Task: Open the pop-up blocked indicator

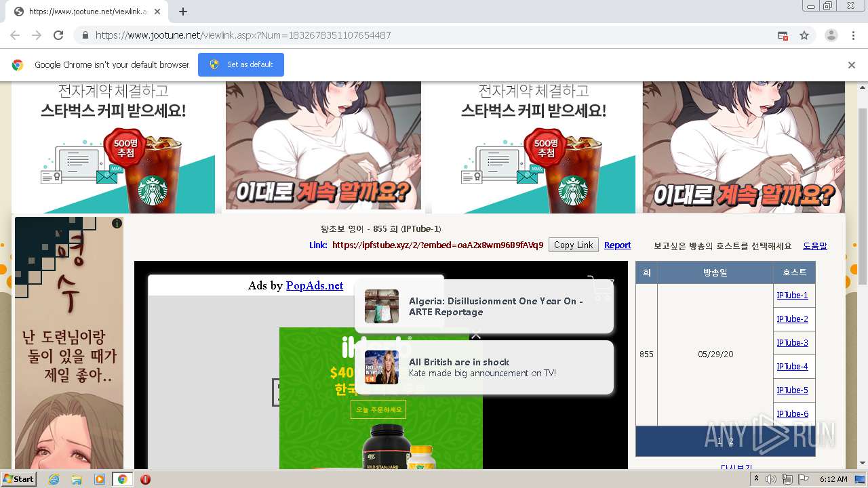Action: click(783, 35)
